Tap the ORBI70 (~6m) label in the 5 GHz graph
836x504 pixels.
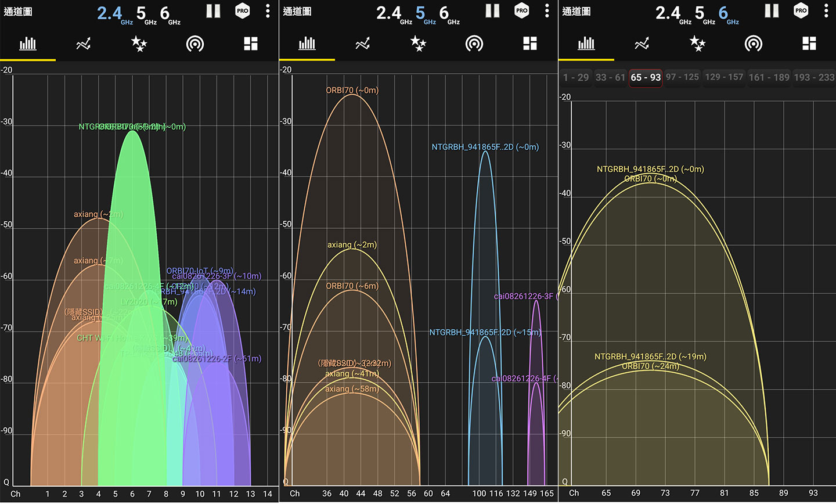pos(352,286)
